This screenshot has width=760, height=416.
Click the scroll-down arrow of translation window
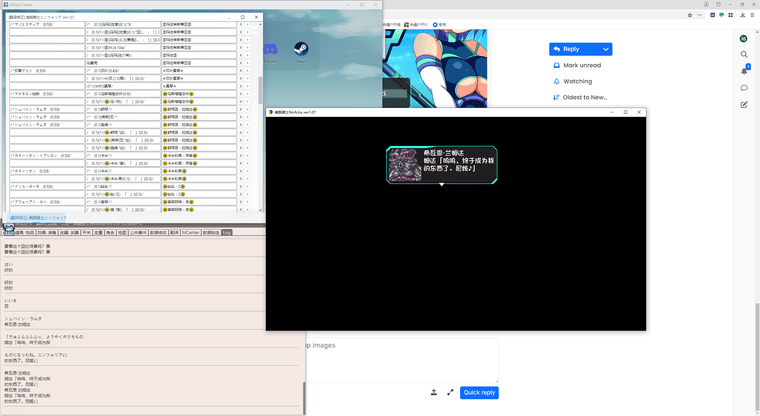tap(260, 210)
